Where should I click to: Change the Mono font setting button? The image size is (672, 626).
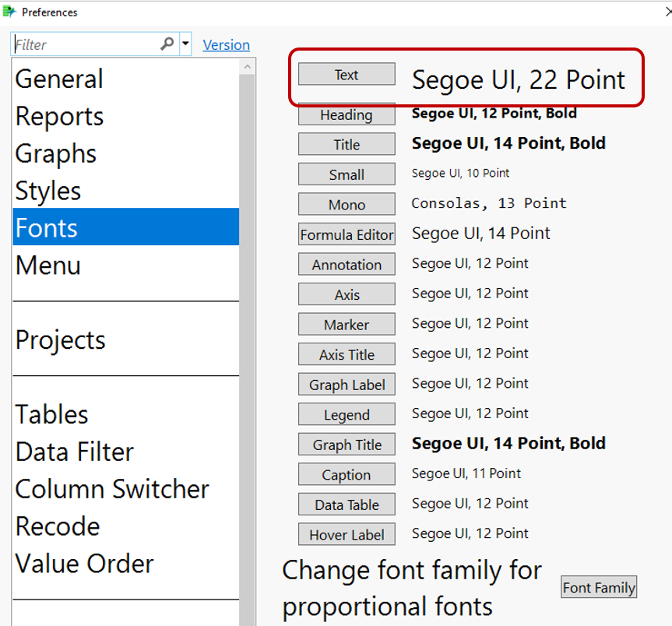[x=347, y=205]
